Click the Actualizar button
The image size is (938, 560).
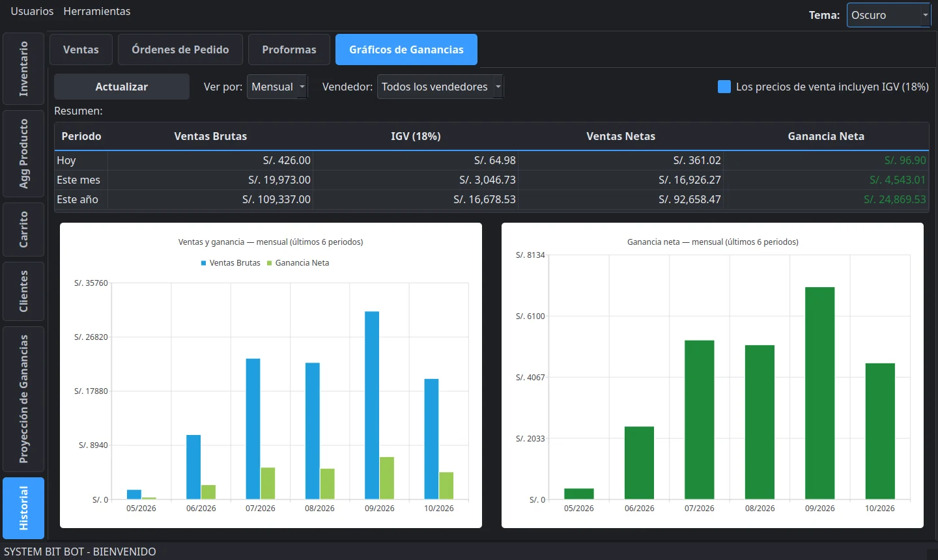122,87
